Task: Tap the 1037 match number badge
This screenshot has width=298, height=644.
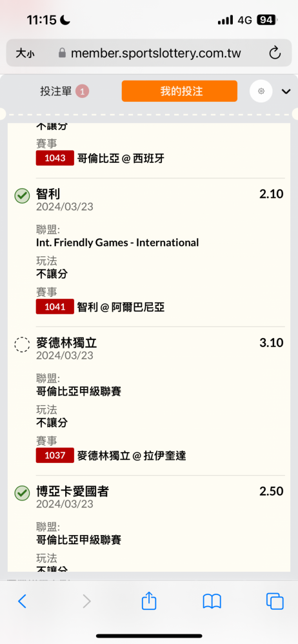Action: coord(55,455)
